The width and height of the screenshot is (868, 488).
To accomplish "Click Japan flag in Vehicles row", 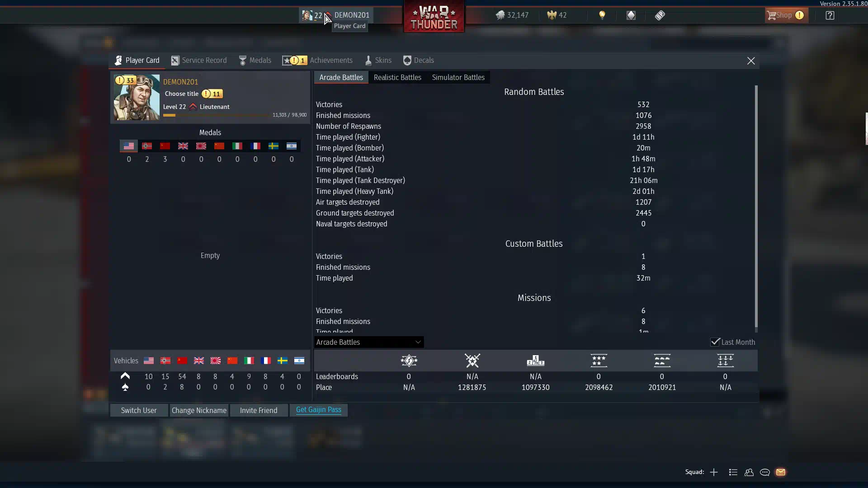I will 216,361.
